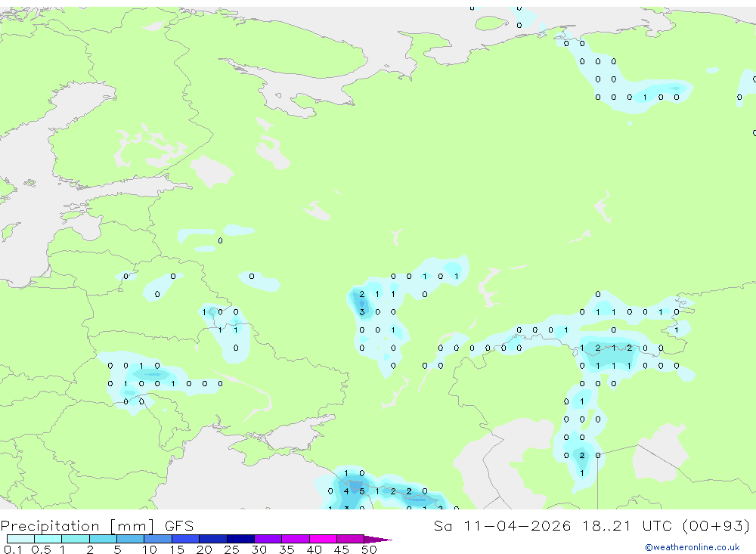Click the 10–15 mm blue legend swatch
The image size is (756, 554).
pyautogui.click(x=158, y=539)
